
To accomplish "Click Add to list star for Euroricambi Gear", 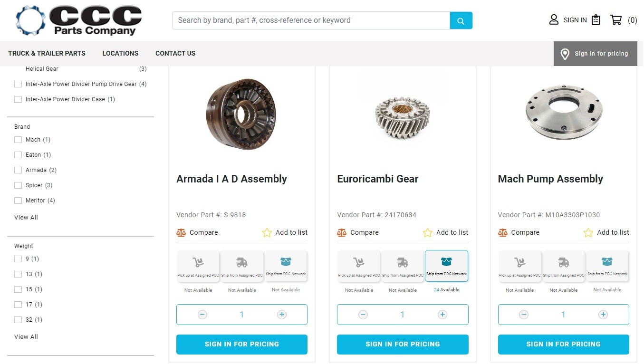I will [428, 233].
